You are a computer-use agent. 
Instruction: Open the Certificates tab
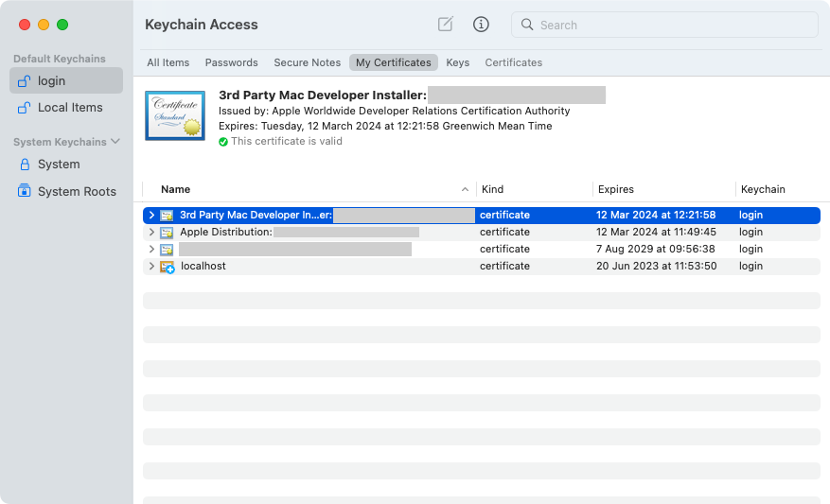pos(514,62)
